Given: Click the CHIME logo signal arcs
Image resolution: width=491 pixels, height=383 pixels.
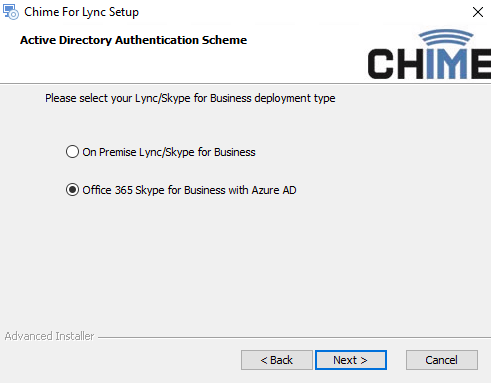Looking at the screenshot, I should pyautogui.click(x=446, y=37).
